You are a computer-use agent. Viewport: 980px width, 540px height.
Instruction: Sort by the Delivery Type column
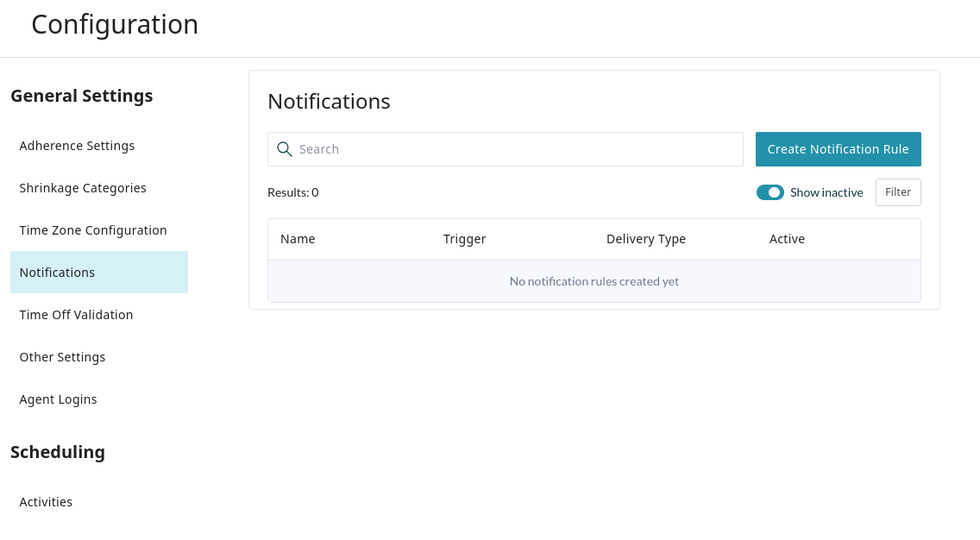645,239
